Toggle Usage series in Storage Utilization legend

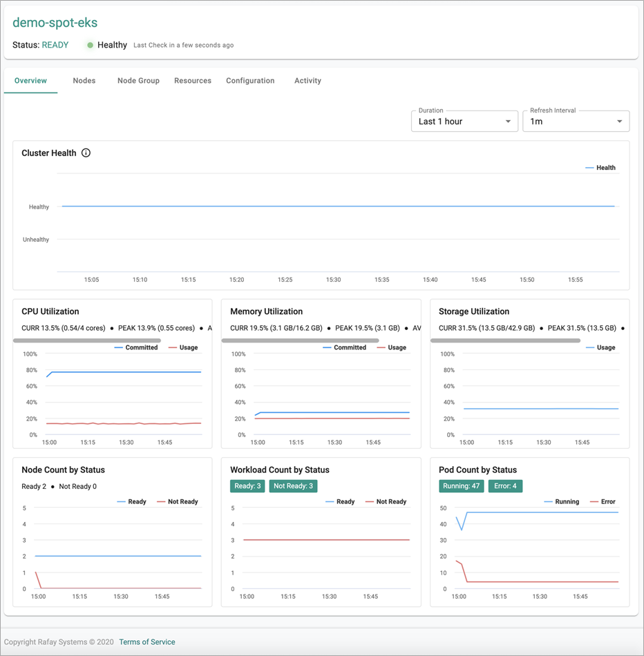pos(600,347)
